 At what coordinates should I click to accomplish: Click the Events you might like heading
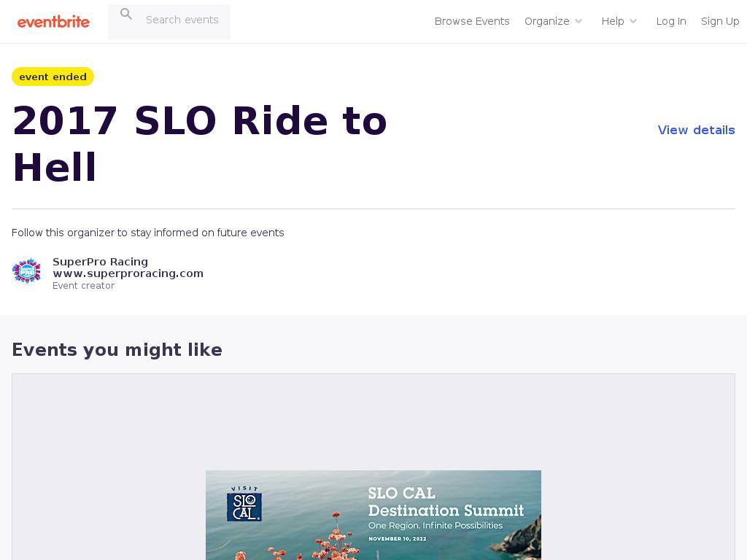tap(117, 350)
